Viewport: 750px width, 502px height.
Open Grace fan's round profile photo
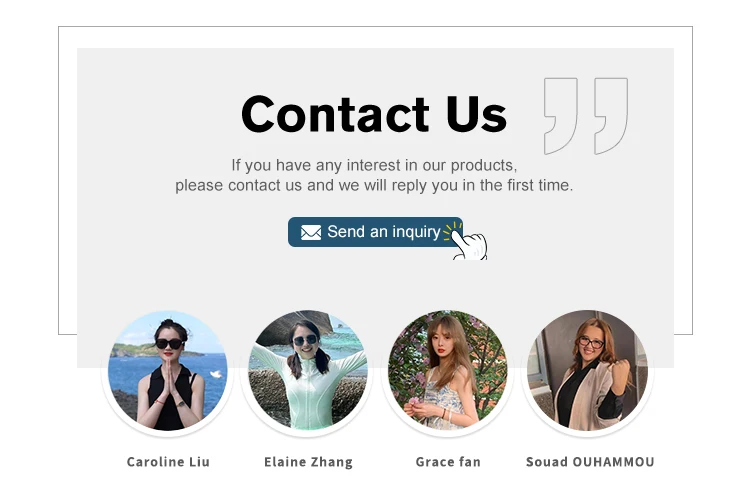(x=447, y=371)
